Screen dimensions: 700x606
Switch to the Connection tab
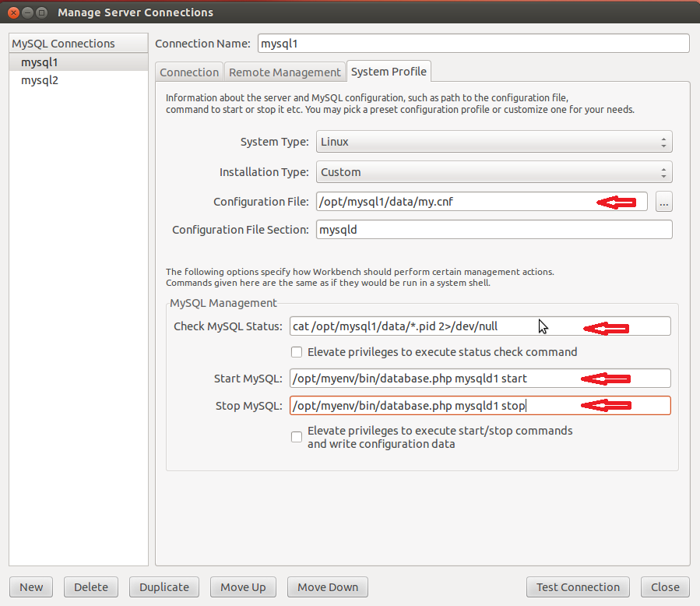coord(189,72)
